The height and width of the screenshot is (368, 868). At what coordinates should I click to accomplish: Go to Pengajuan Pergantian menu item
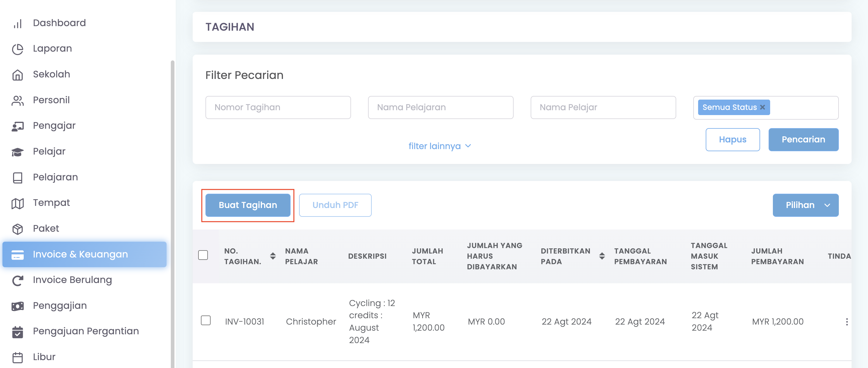coord(86,331)
